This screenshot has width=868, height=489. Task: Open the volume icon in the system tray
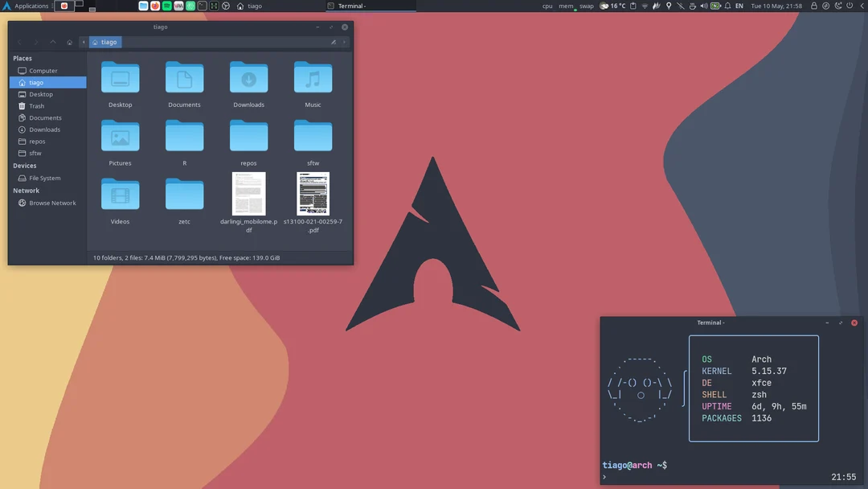(x=705, y=6)
